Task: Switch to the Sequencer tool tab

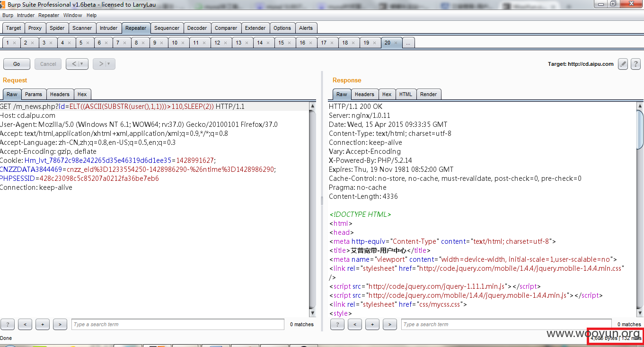Action: coord(167,28)
